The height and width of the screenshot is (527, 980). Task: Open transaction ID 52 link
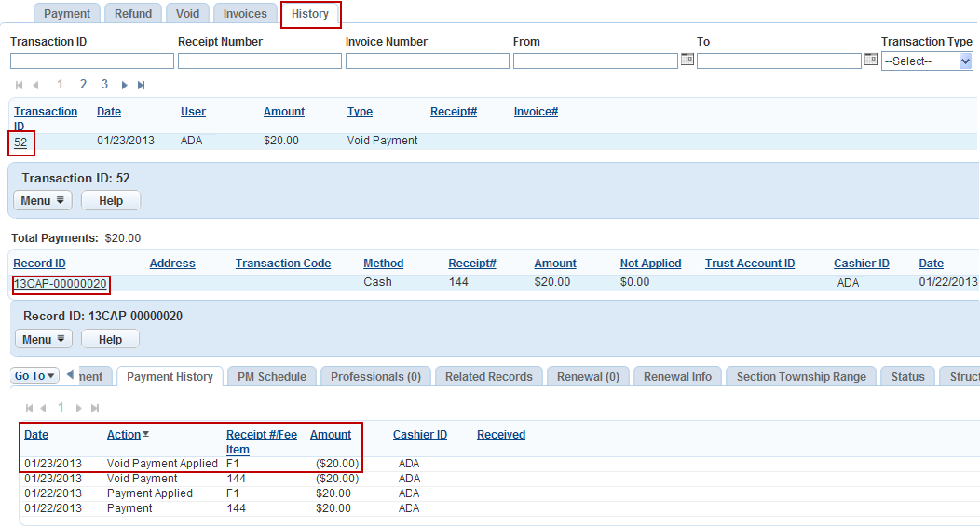pyautogui.click(x=20, y=142)
